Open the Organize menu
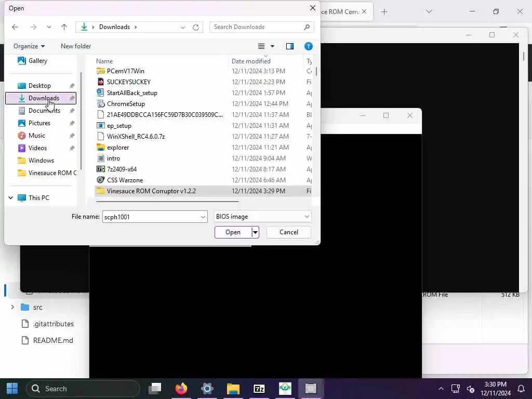 tap(29, 46)
